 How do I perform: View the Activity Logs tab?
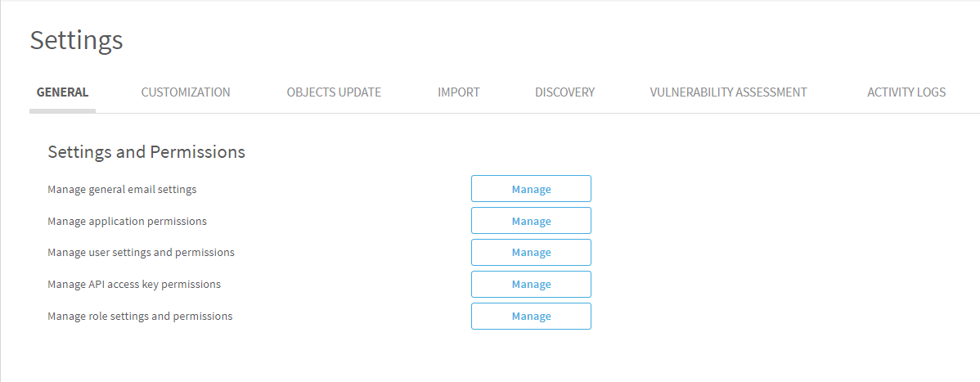[906, 92]
